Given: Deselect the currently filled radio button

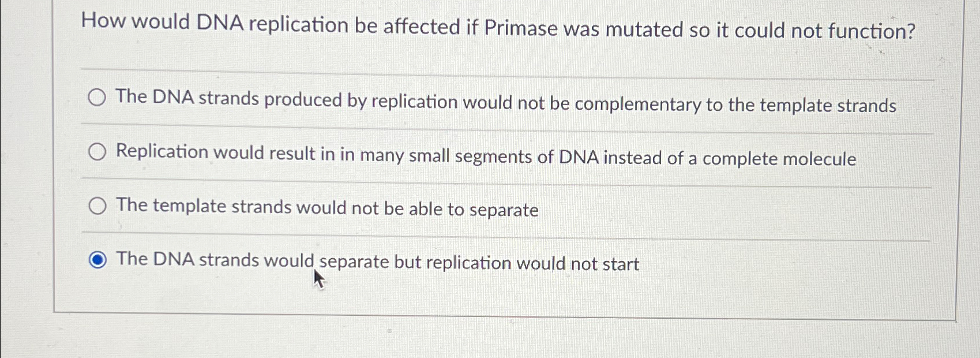Looking at the screenshot, I should [x=97, y=260].
